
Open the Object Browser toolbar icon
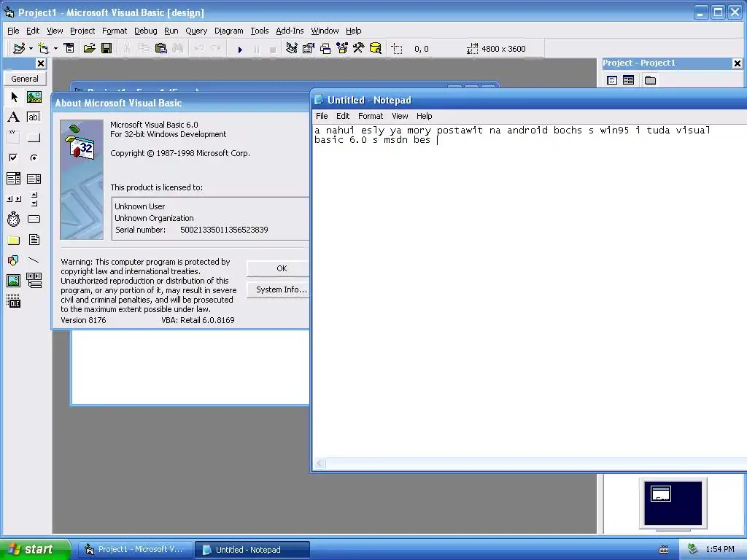point(342,49)
